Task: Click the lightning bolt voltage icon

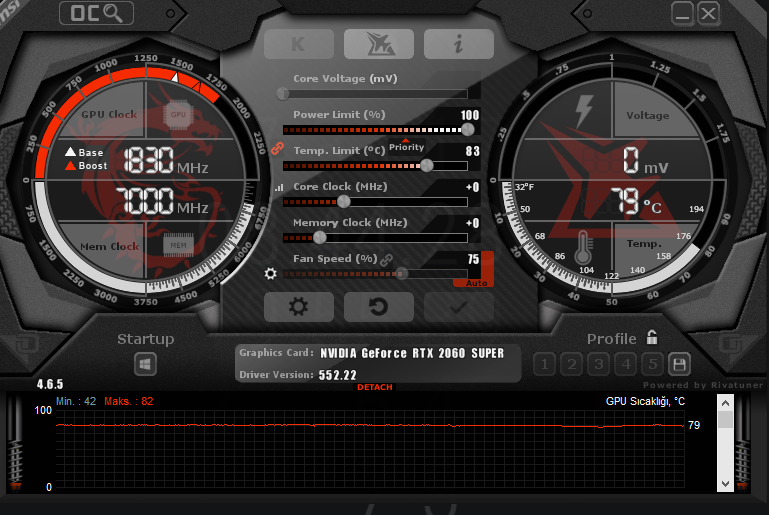Action: 584,112
